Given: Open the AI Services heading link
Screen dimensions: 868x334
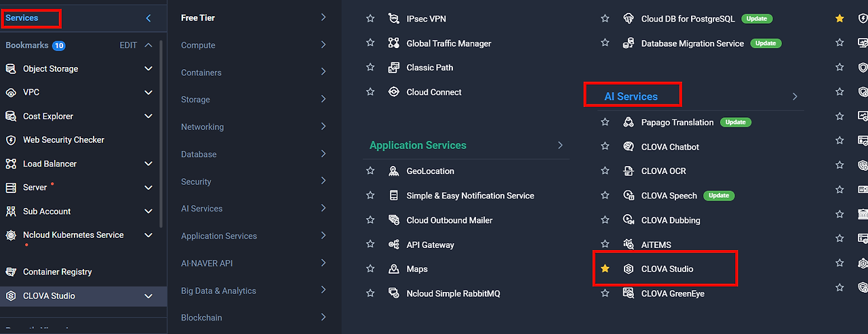Looking at the screenshot, I should (631, 96).
